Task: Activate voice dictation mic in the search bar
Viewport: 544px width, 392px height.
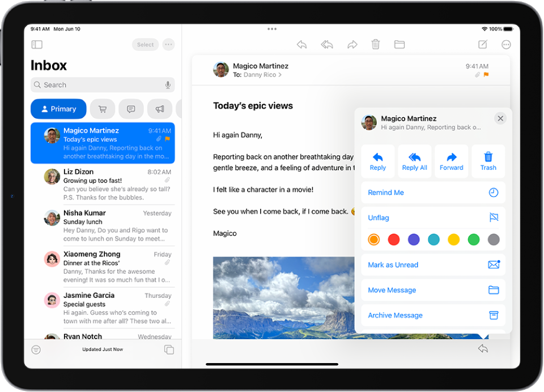Action: pos(168,84)
